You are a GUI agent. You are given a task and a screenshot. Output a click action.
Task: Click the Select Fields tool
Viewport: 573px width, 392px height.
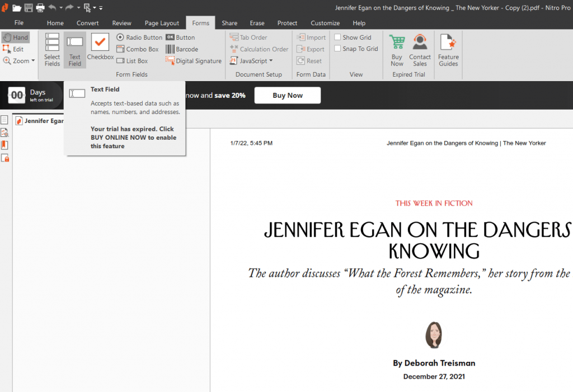[x=52, y=50]
